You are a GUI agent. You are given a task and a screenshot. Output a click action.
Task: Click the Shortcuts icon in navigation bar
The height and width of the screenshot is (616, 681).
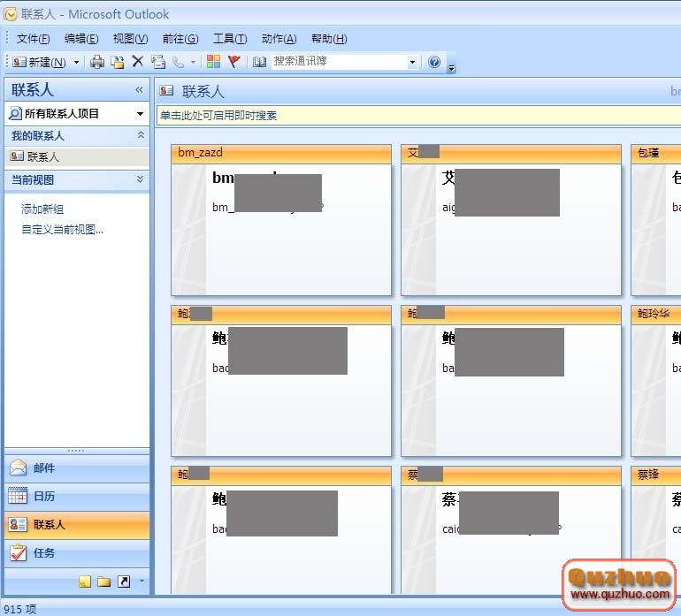(124, 582)
